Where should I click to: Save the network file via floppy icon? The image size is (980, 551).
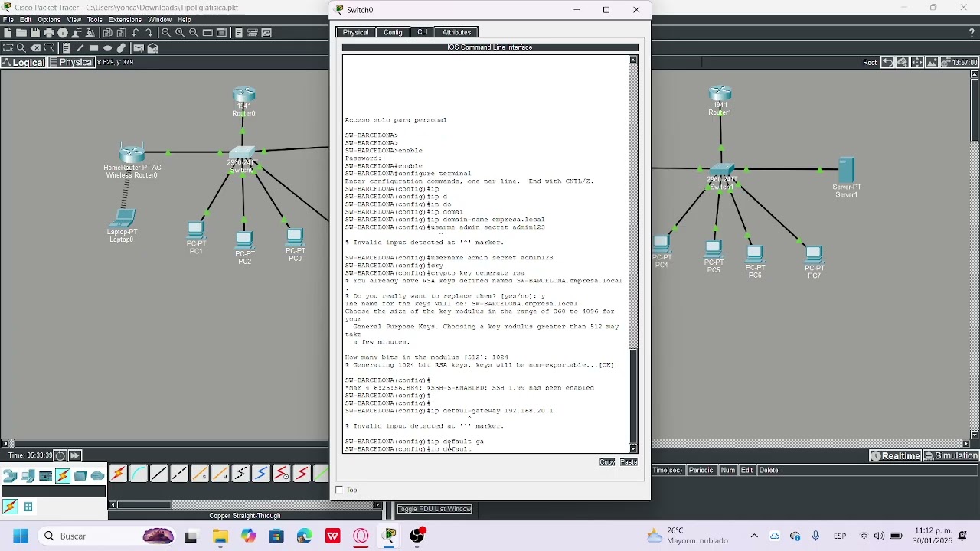pyautogui.click(x=35, y=33)
